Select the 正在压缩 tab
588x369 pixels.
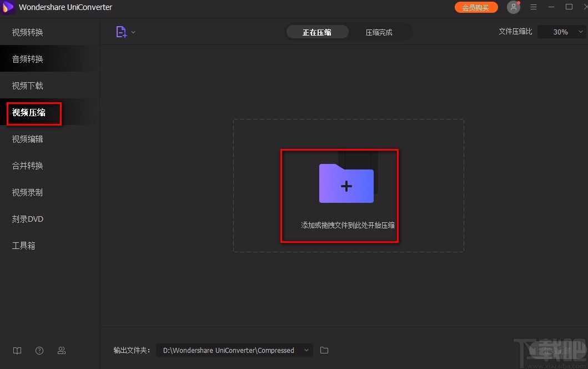coord(317,32)
